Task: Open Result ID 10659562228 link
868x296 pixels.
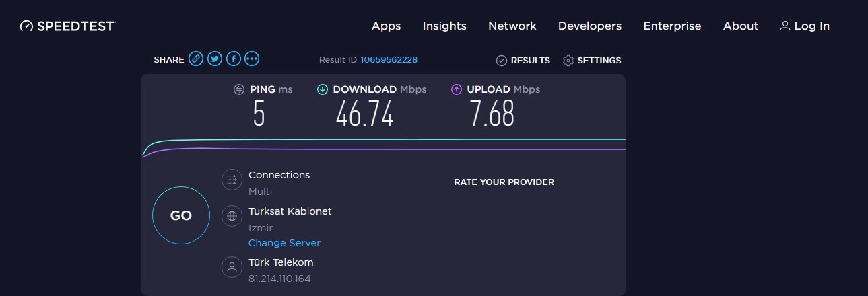Action: 389,60
